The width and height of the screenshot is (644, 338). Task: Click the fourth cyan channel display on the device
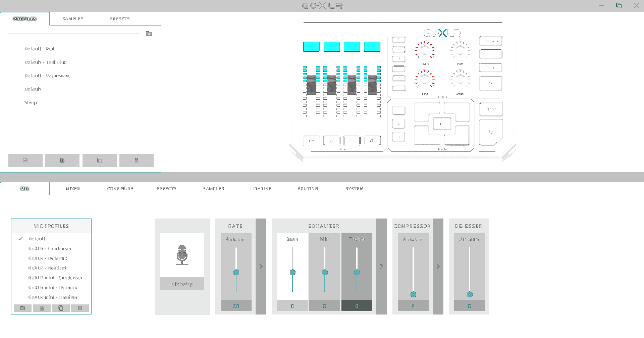click(x=372, y=47)
